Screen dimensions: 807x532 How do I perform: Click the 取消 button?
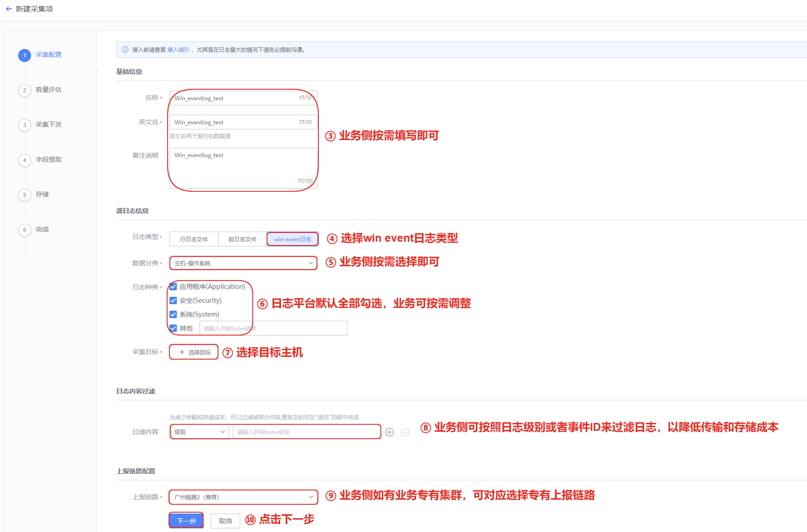225,521
